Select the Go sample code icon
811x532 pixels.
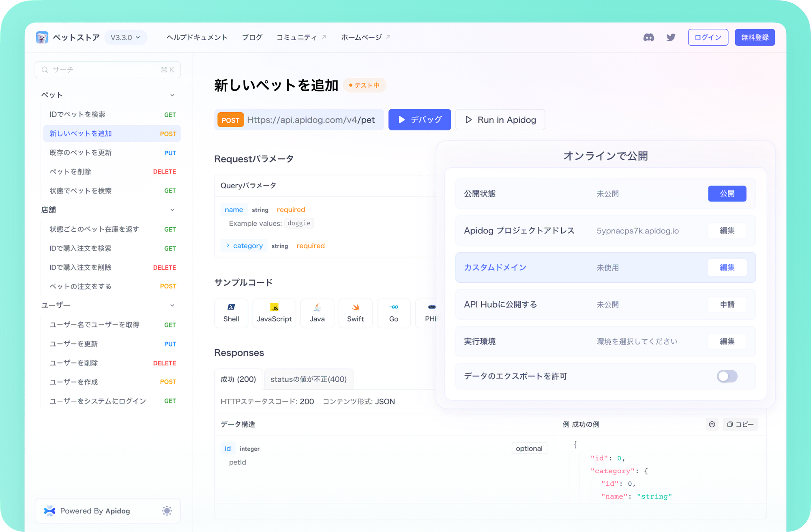coord(394,307)
